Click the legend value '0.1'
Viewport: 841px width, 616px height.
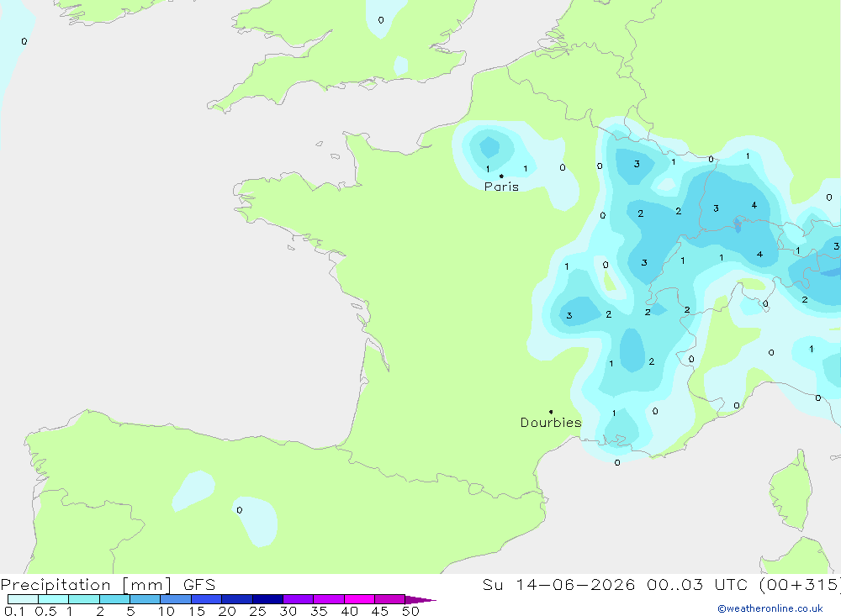pos(14,611)
